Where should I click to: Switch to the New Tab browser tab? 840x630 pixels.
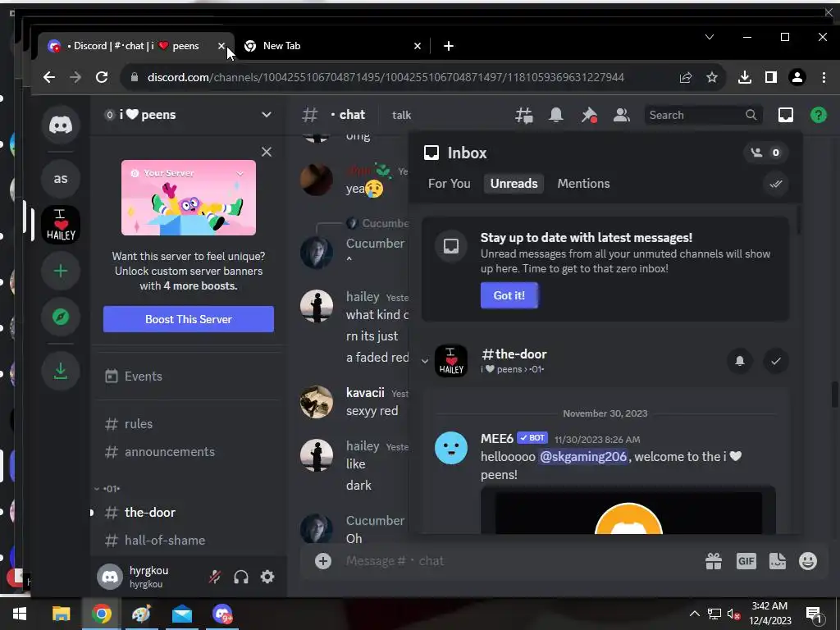click(332, 46)
